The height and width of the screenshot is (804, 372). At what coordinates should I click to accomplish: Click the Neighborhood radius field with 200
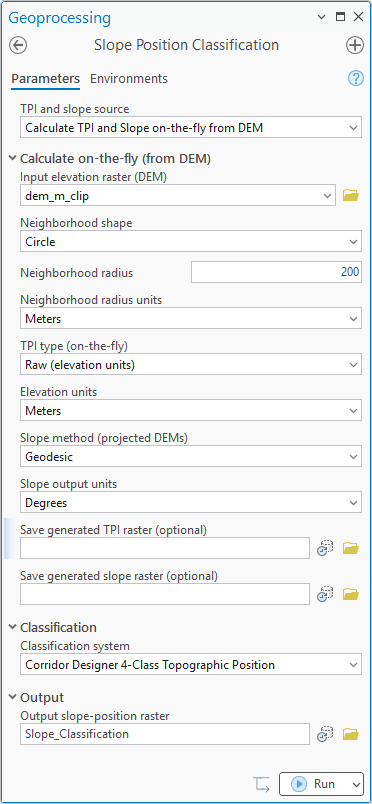tap(276, 272)
